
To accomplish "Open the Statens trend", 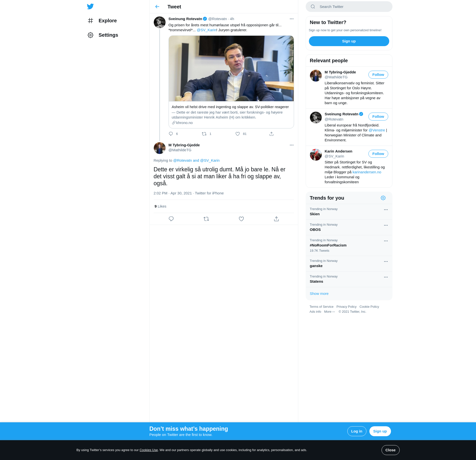I will 349,279.
